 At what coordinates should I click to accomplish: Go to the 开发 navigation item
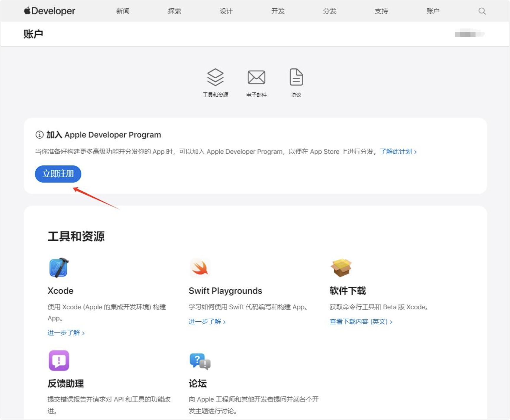point(278,11)
